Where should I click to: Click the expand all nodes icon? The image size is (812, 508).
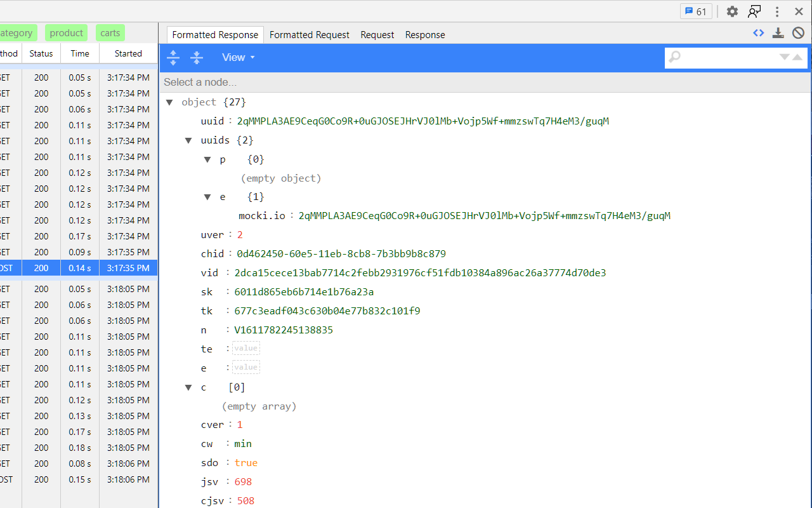[x=173, y=58]
